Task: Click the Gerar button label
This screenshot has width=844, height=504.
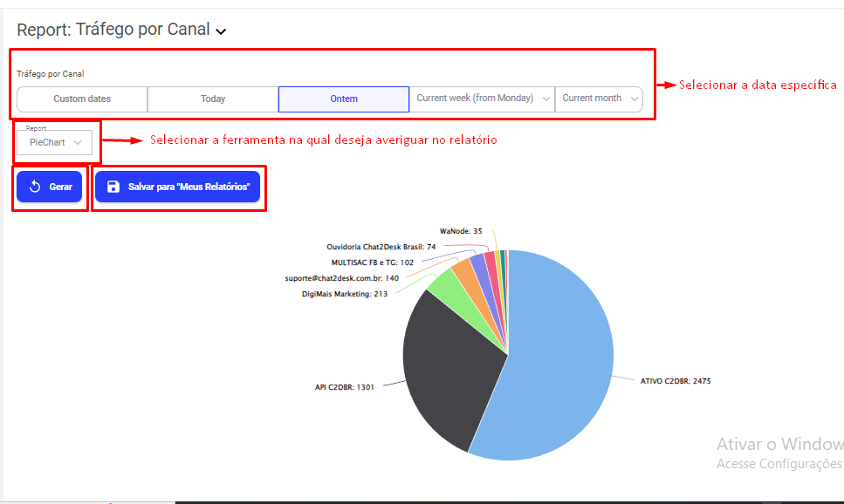Action: (60, 187)
